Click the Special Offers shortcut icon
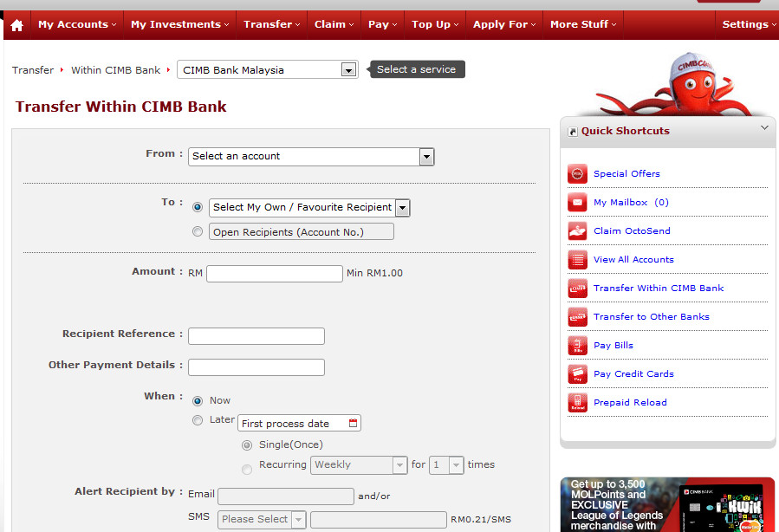 [577, 174]
